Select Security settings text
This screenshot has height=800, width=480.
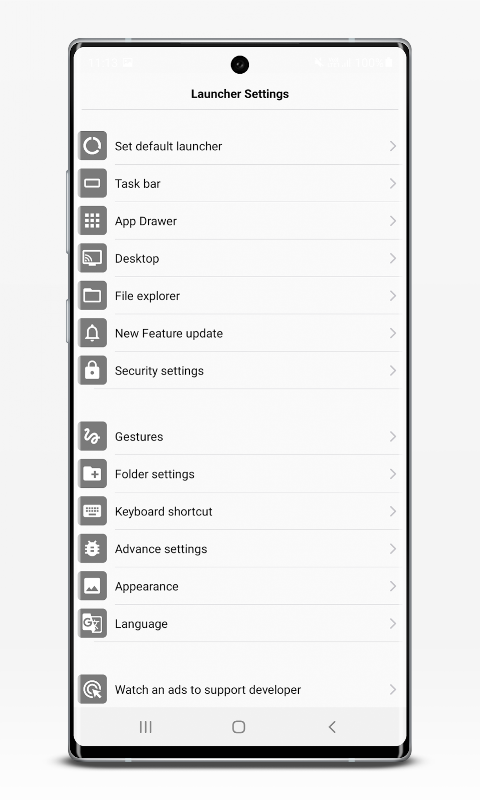point(159,371)
